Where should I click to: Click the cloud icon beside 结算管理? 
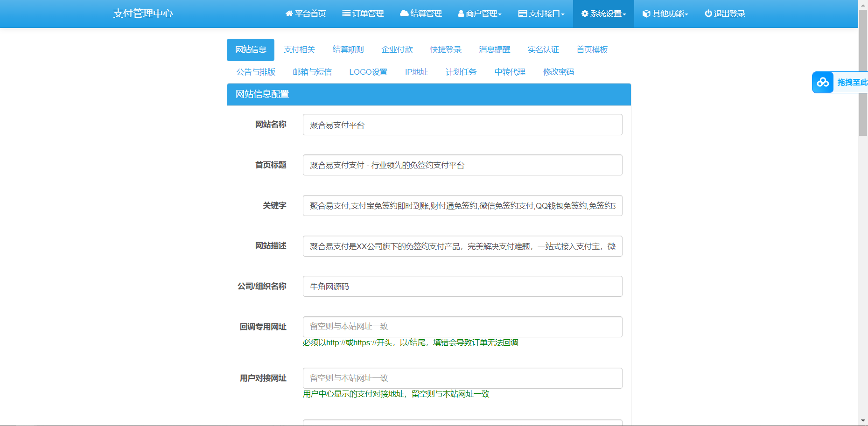point(404,14)
